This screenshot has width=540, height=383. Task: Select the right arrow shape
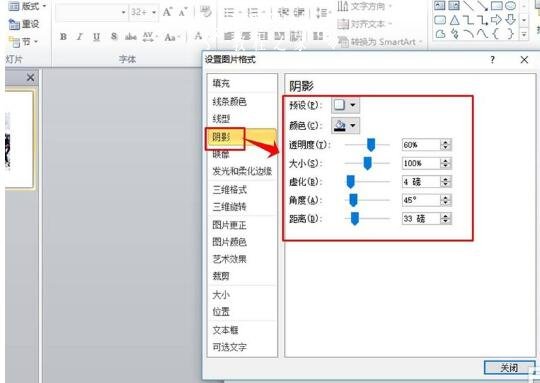[x=496, y=20]
